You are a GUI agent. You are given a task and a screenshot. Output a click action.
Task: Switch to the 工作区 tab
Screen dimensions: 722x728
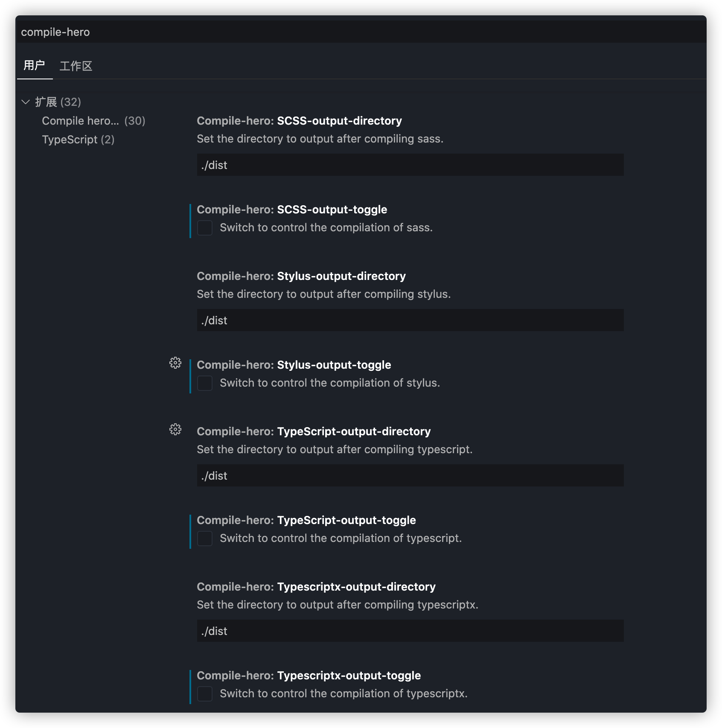[76, 66]
